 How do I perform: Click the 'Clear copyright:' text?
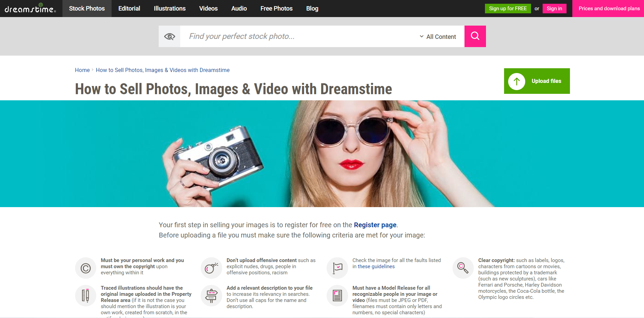tap(496, 260)
